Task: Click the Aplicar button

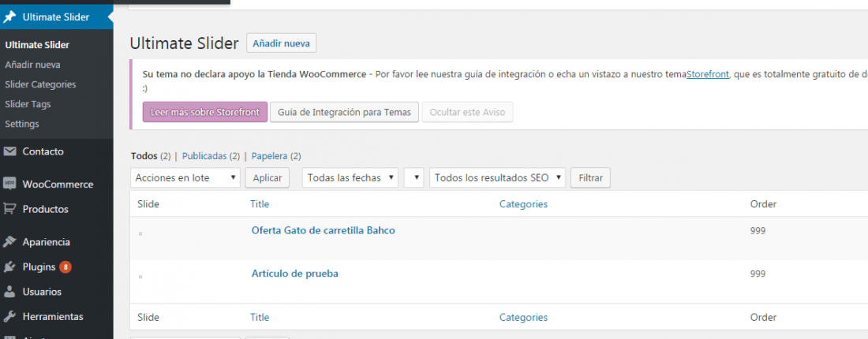Action: pos(268,178)
